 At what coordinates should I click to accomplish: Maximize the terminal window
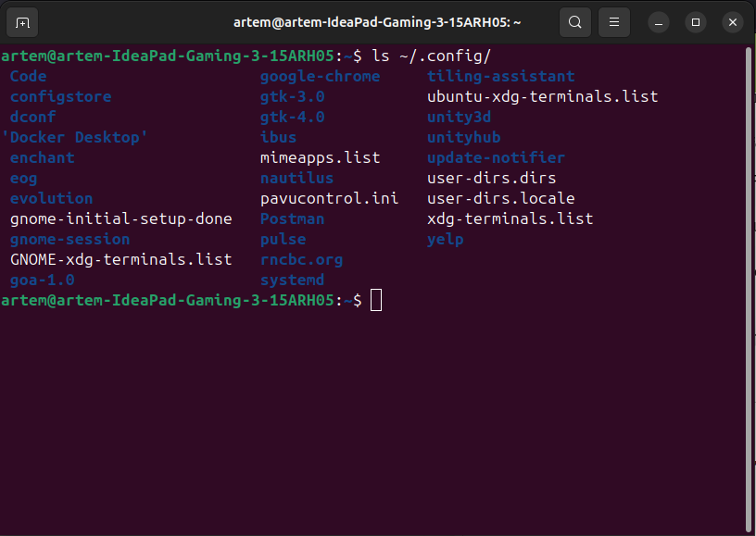pos(695,21)
